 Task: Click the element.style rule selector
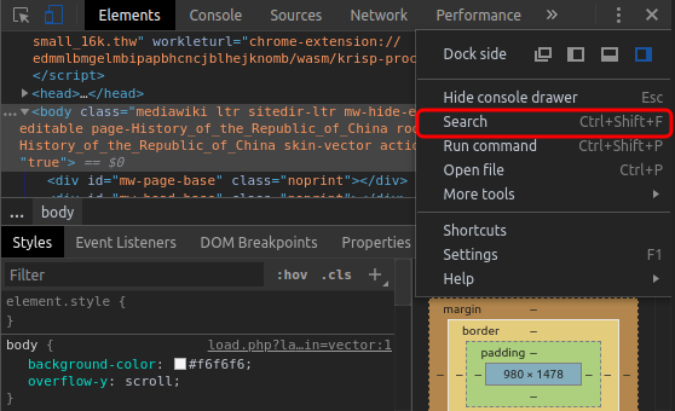pyautogui.click(x=58, y=301)
